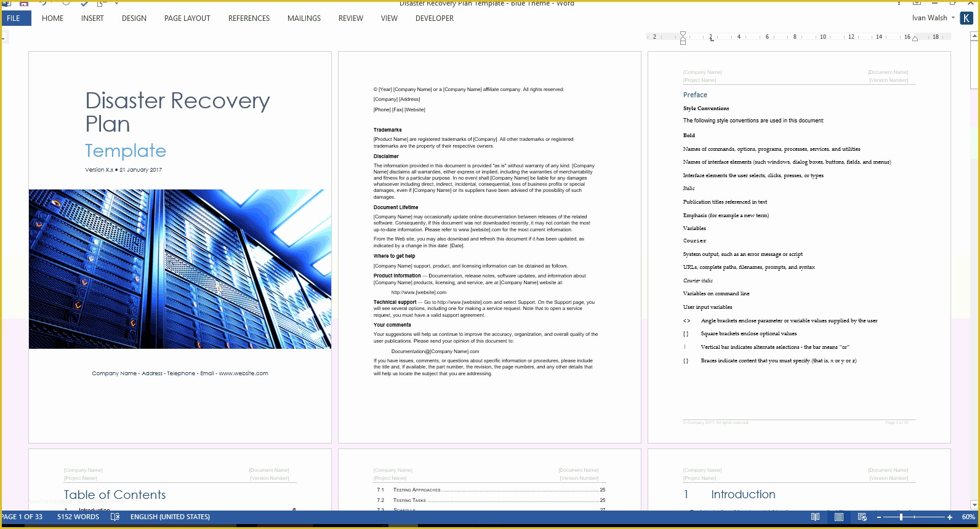The height and width of the screenshot is (529, 980).
Task: Click the blue K account avatar
Action: [x=966, y=18]
